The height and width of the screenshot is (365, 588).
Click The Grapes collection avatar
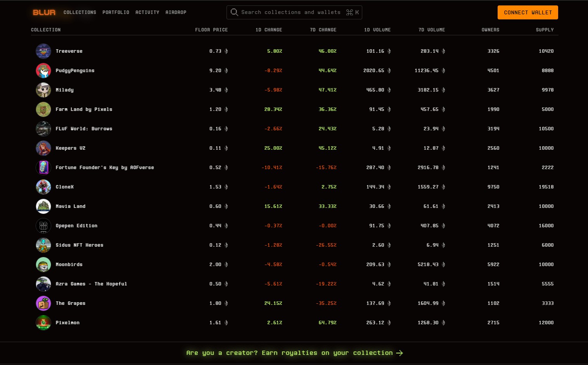[43, 303]
